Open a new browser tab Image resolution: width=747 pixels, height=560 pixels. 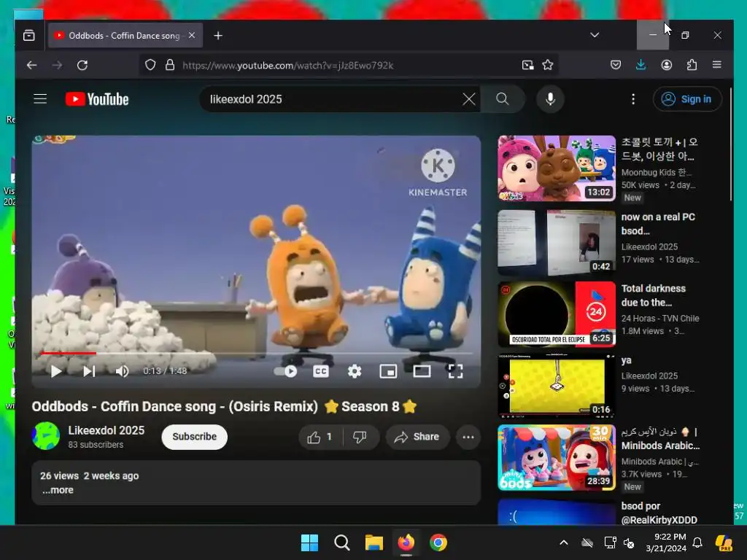click(x=218, y=36)
